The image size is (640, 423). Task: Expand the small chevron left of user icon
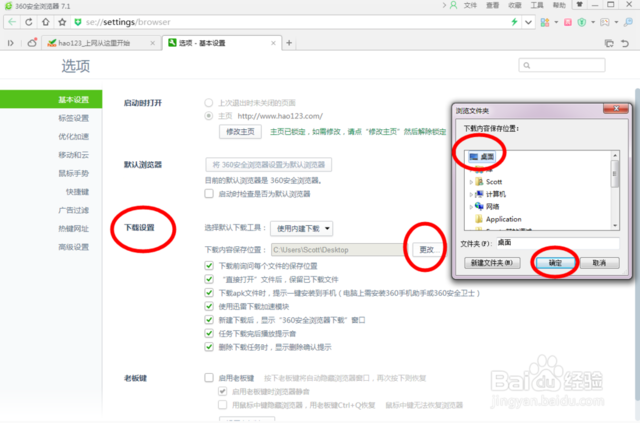444,5
